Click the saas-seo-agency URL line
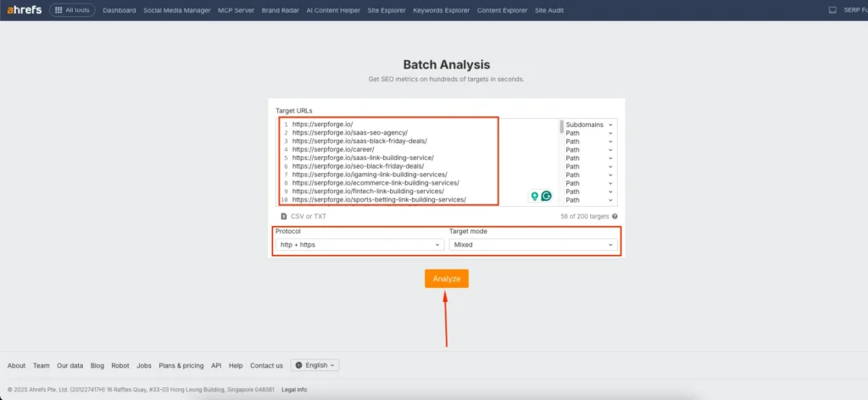 [350, 133]
